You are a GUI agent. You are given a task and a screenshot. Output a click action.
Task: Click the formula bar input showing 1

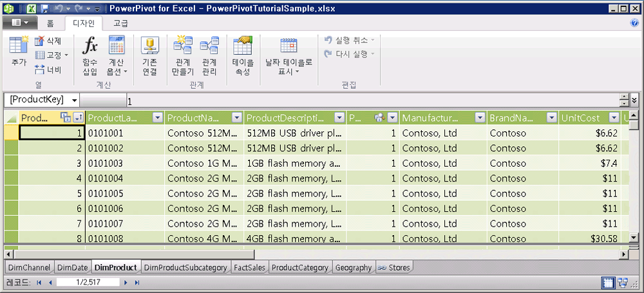click(x=372, y=100)
